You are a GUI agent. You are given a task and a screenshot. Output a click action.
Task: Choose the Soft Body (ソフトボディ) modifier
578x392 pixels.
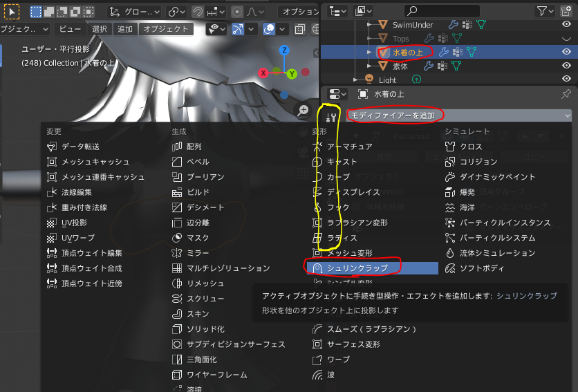[x=474, y=268]
